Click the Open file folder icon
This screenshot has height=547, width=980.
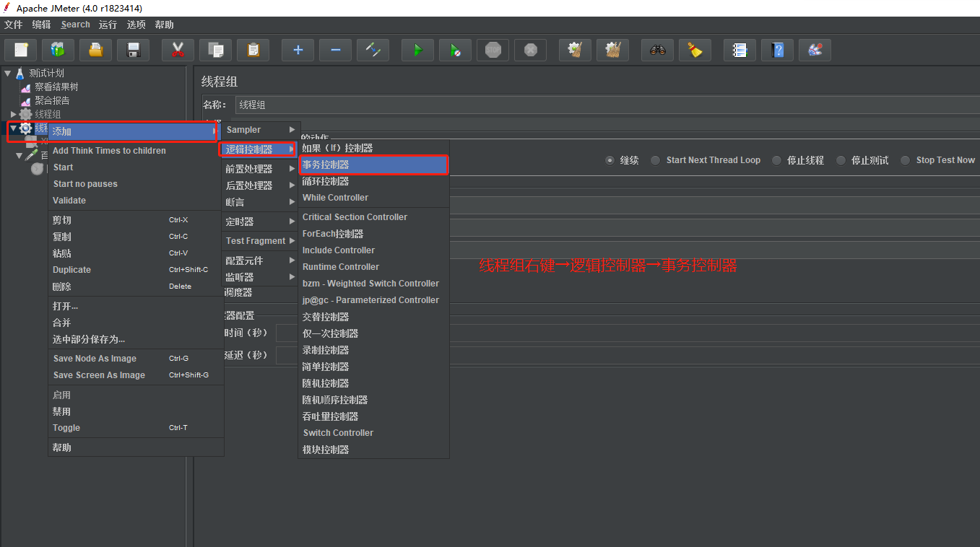95,50
